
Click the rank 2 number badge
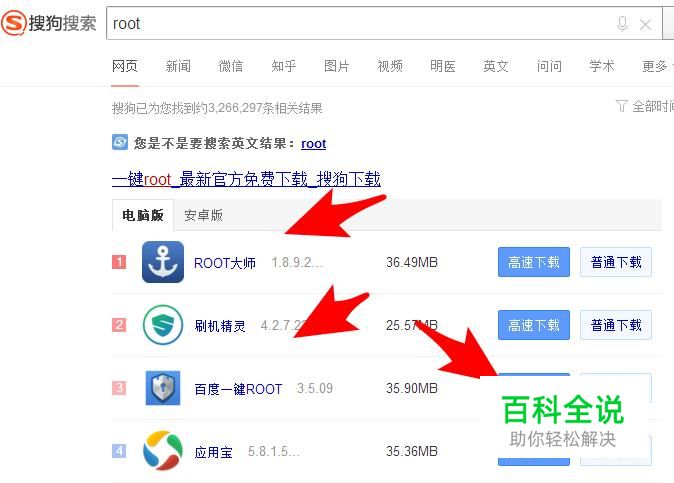click(119, 325)
